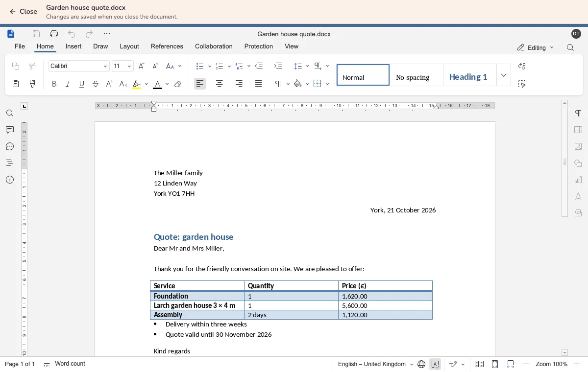The height and width of the screenshot is (372, 588).
Task: Toggle spell checking in the status bar
Action: tap(435, 364)
